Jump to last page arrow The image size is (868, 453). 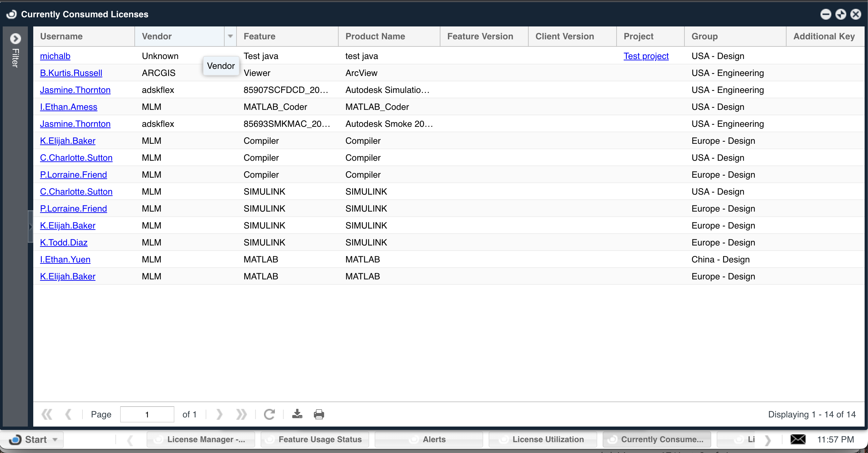[241, 414]
